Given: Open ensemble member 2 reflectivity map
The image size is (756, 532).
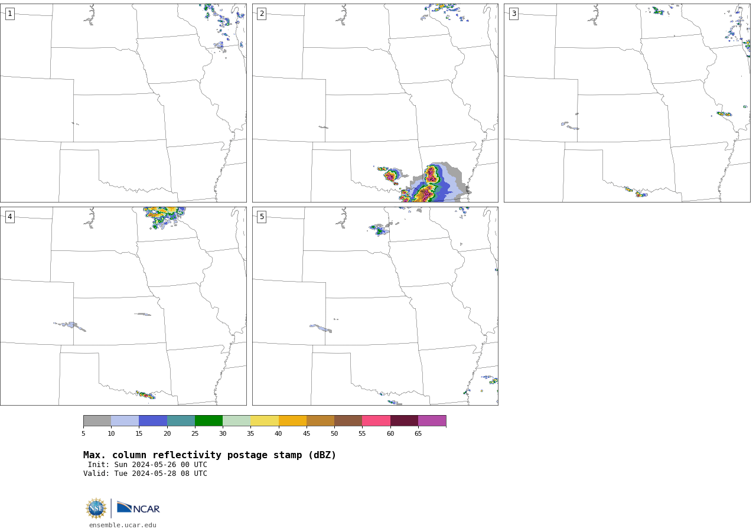Looking at the screenshot, I should click(x=375, y=103).
